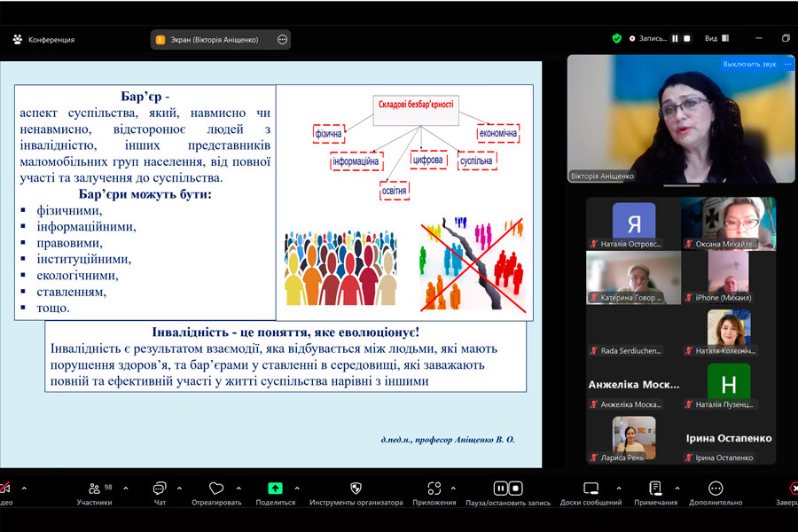Click the Бар'єр - slide heading

(x=145, y=97)
